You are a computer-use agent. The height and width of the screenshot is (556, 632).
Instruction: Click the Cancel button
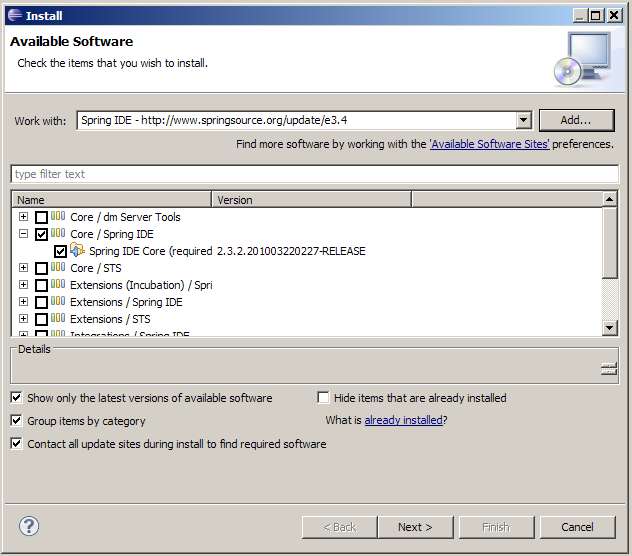577,527
